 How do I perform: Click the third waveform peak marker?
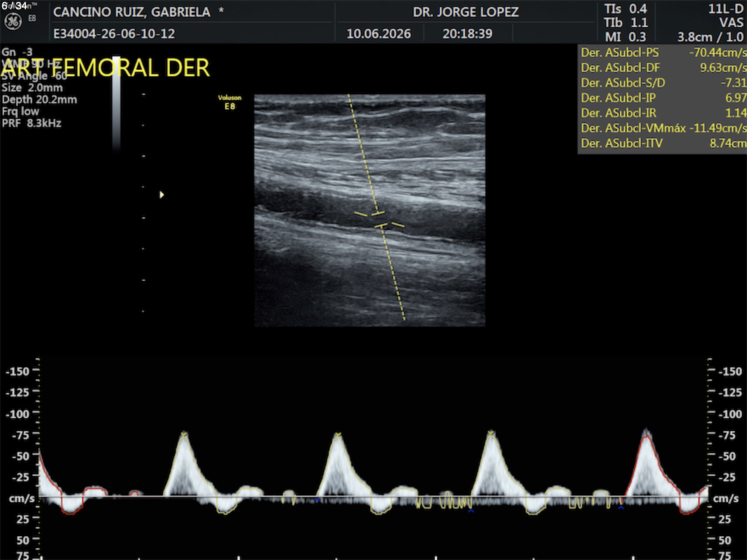(491, 433)
